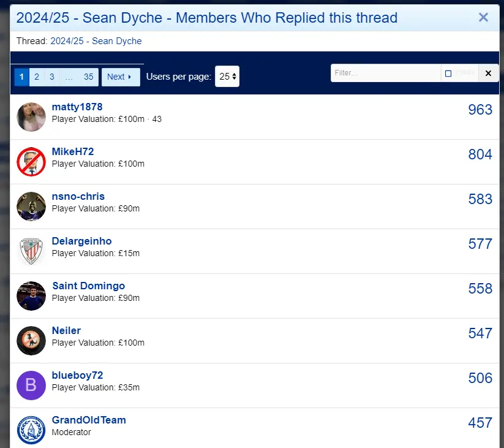Open the users per page dropdown
This screenshot has width=504, height=448.
[227, 77]
